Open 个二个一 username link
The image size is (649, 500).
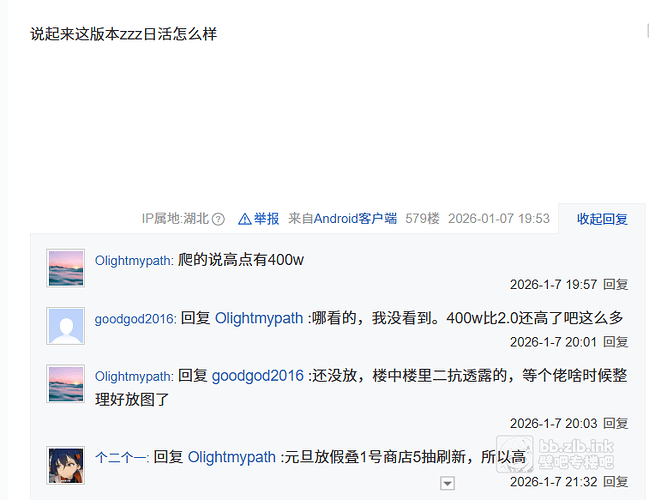(122, 458)
